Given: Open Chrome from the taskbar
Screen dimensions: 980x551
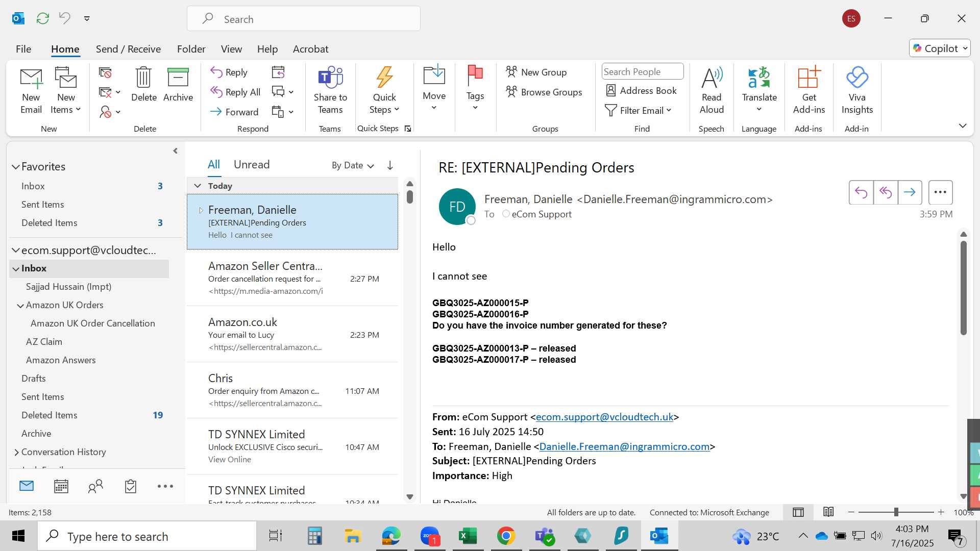Looking at the screenshot, I should click(x=506, y=536).
